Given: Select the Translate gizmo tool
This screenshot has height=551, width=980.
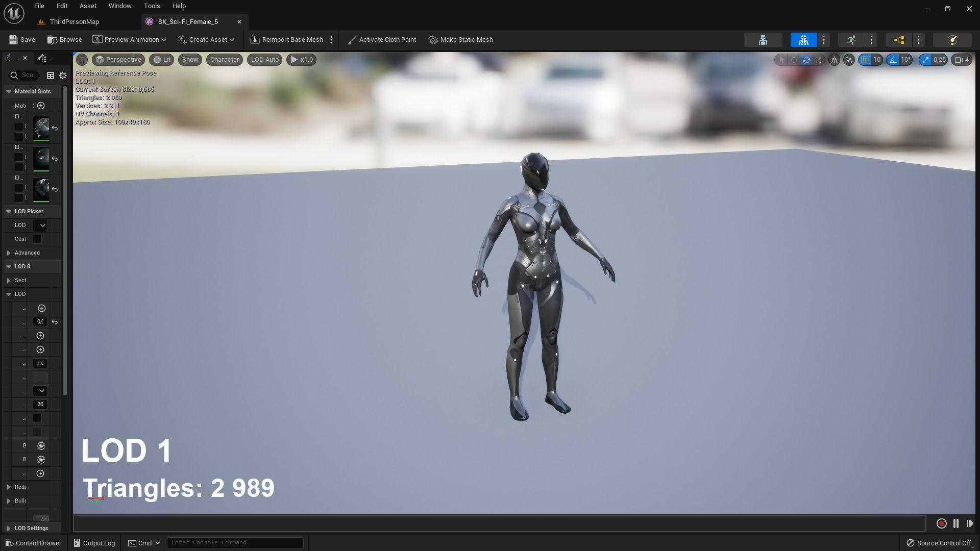Looking at the screenshot, I should tap(794, 60).
